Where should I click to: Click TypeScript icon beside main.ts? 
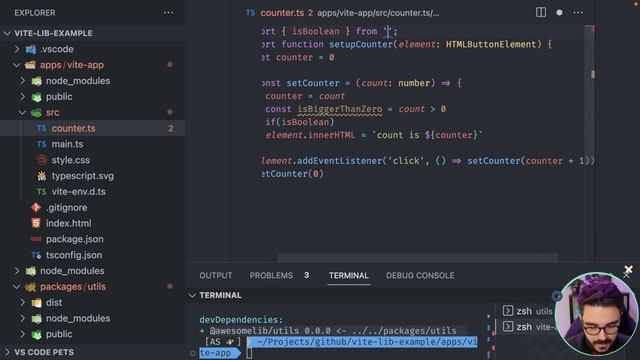coord(42,144)
